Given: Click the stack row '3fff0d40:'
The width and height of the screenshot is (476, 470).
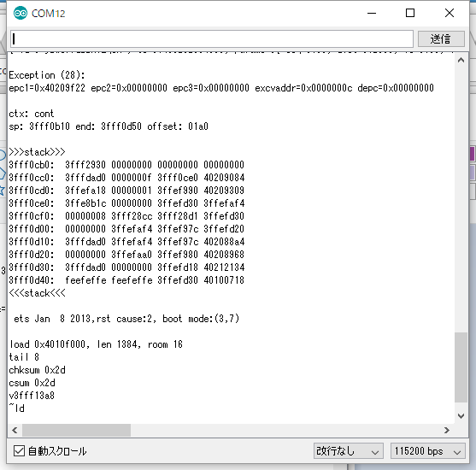Looking at the screenshot, I should tap(126, 280).
